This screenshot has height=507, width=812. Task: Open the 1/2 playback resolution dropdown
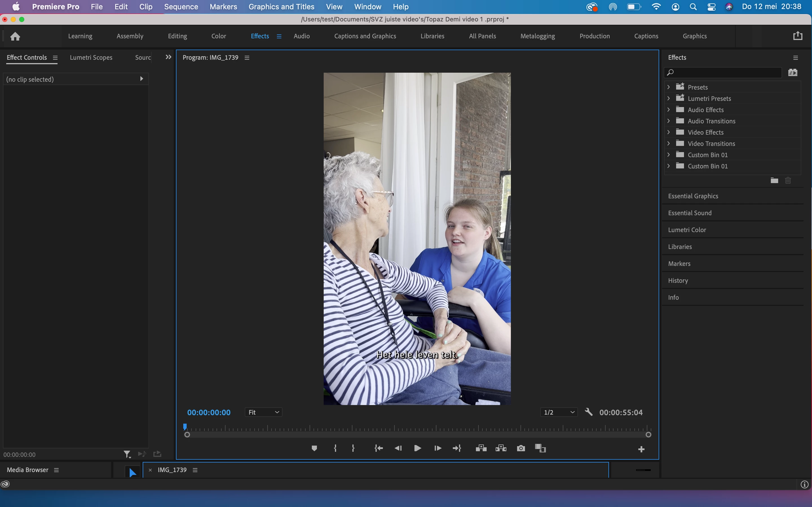pyautogui.click(x=559, y=412)
